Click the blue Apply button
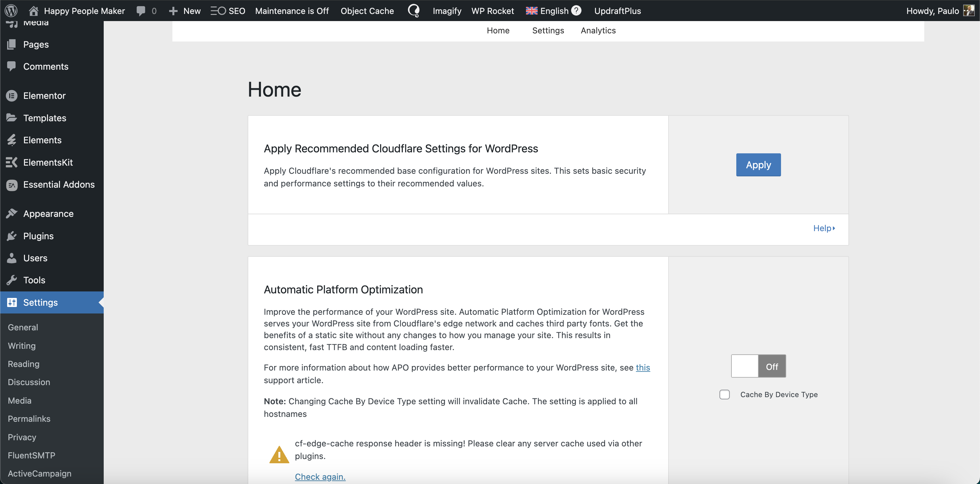The height and width of the screenshot is (484, 980). click(758, 165)
